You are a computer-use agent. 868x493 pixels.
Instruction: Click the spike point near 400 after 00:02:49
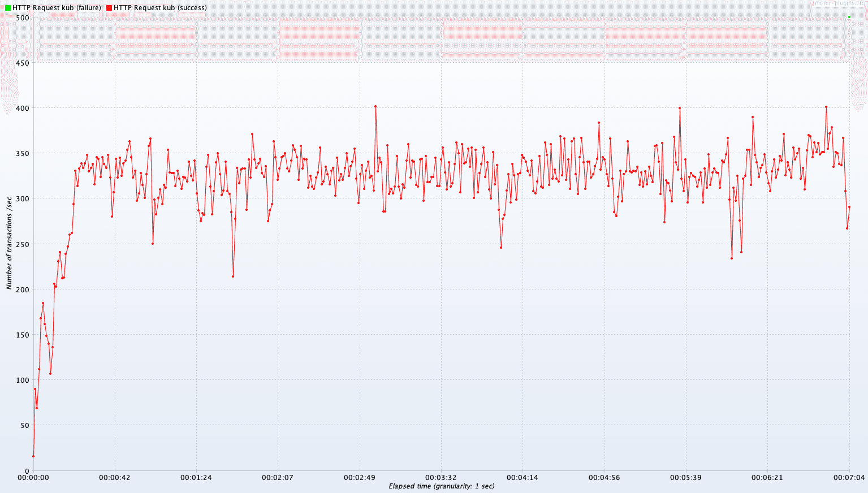[375, 106]
